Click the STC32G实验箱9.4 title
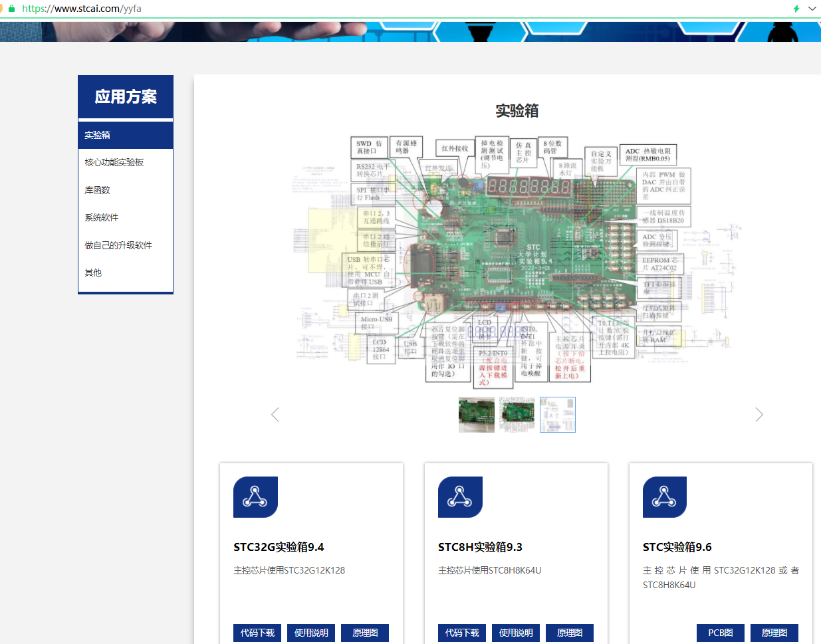 pos(279,547)
